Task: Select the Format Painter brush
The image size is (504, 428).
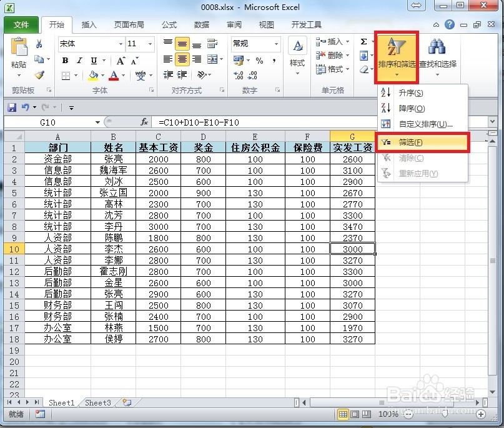Action: 39,75
